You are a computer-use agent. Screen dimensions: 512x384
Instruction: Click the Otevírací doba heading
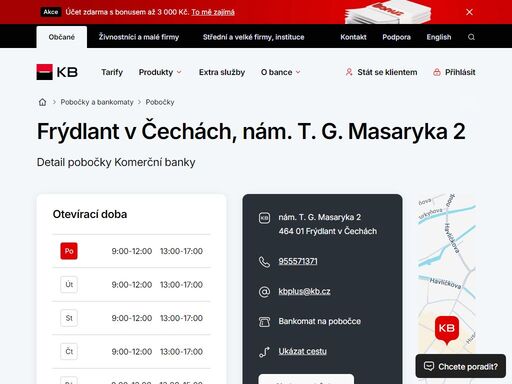tap(90, 214)
